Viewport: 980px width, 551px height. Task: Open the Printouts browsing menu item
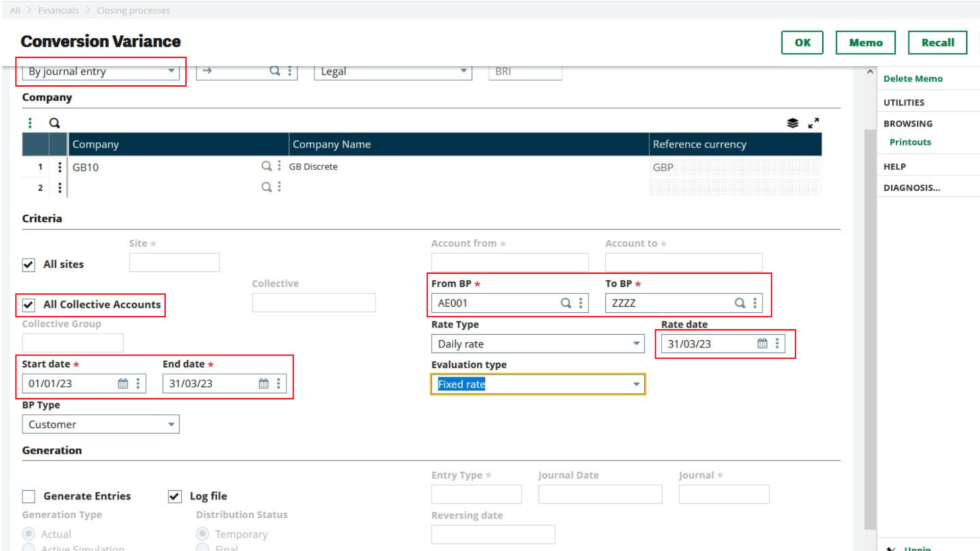coord(910,142)
